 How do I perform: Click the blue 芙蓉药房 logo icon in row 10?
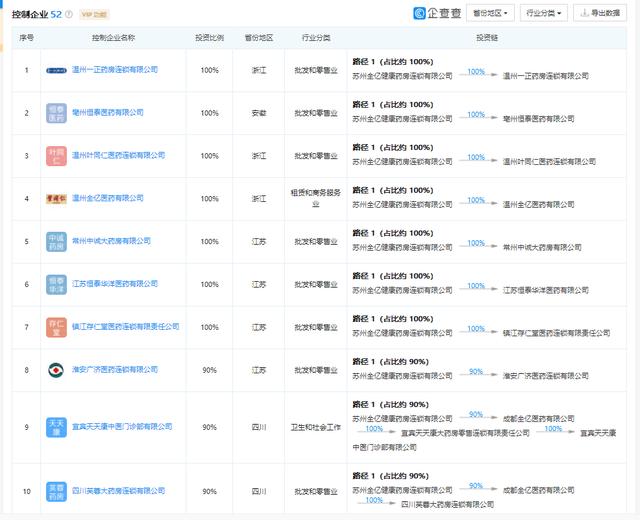[56, 491]
